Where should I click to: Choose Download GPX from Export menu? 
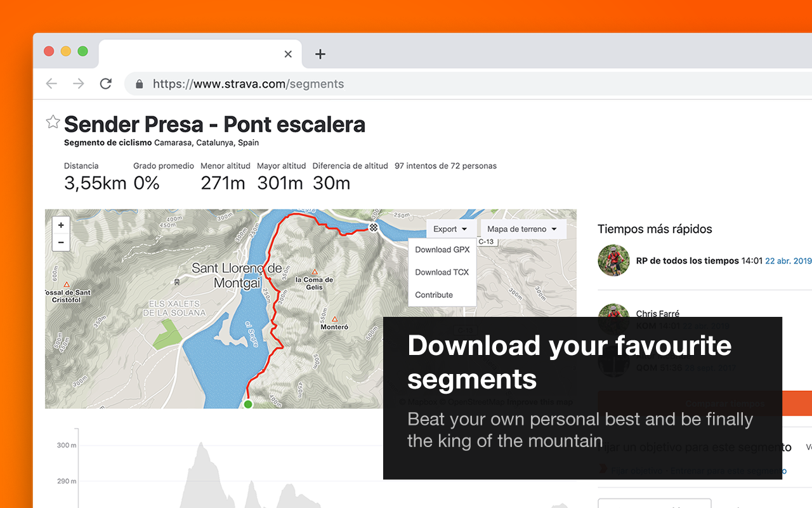[x=442, y=250]
